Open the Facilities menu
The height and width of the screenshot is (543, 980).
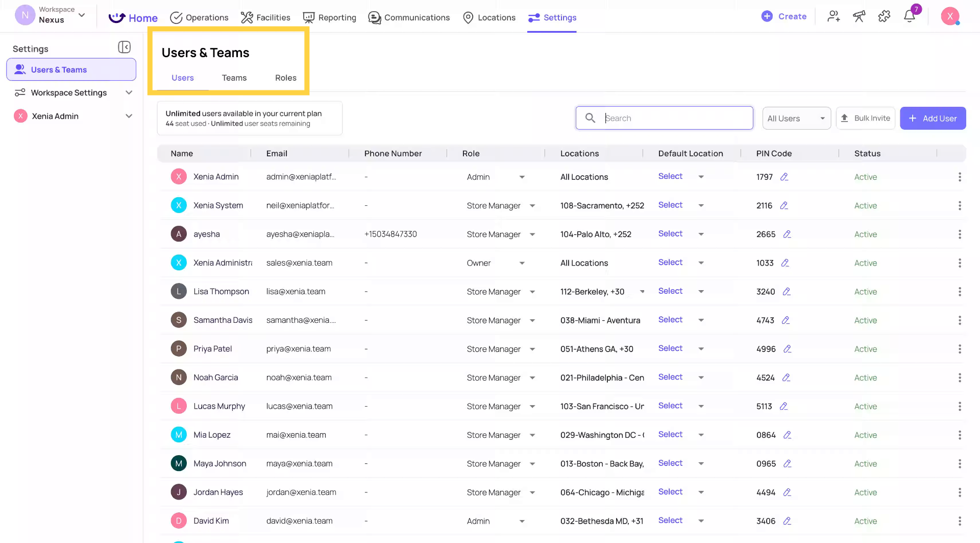265,17
